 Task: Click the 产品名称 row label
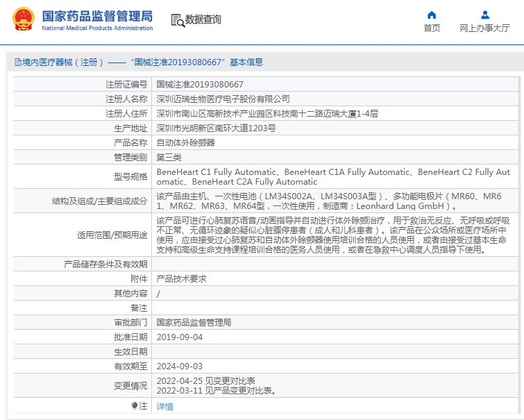(x=130, y=143)
